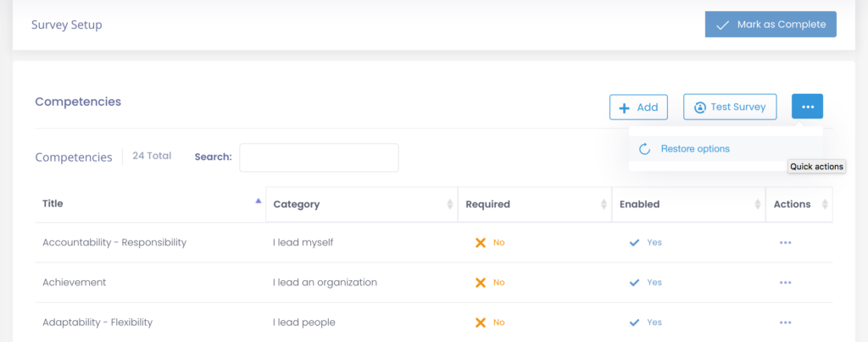The height and width of the screenshot is (342, 868).
Task: Open actions menu for Achievement row
Action: coord(785,283)
